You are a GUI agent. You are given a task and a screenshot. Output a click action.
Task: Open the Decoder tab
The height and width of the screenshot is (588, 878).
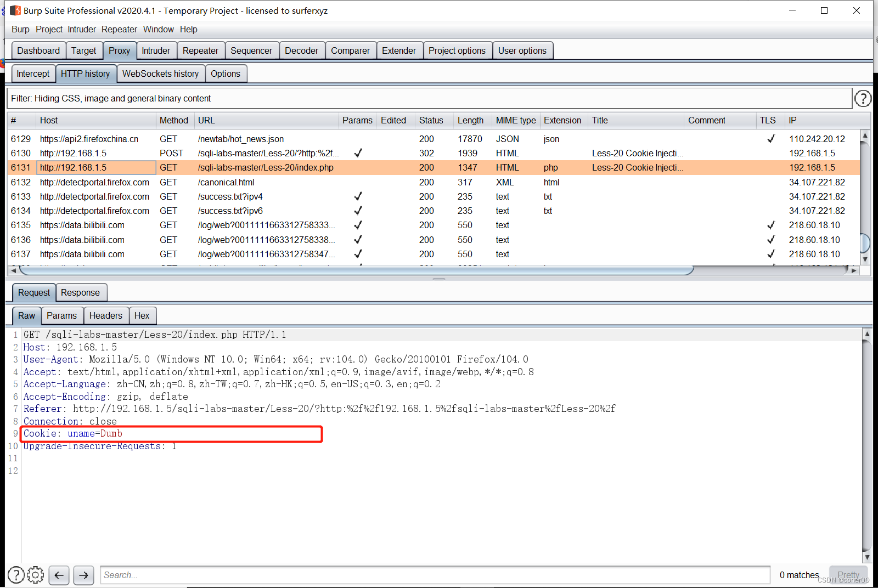tap(301, 50)
